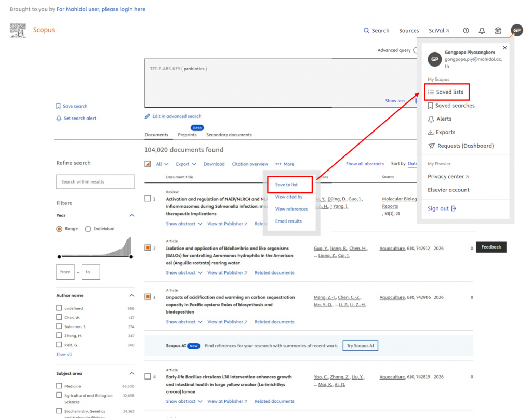532x418 pixels.
Task: Choose Save to list from More menu
Action: pyautogui.click(x=287, y=185)
